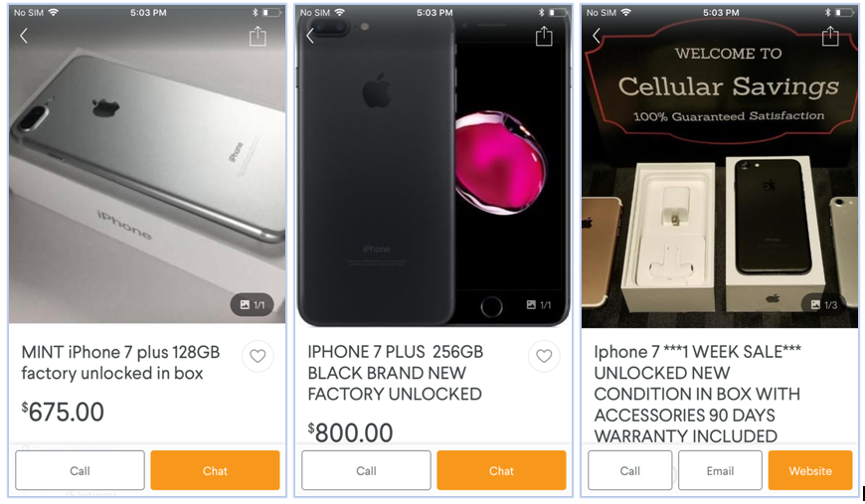Image resolution: width=865 pixels, height=504 pixels.
Task: Favorite the MINT iPhone 7 plus 128GB listing
Action: (x=258, y=356)
